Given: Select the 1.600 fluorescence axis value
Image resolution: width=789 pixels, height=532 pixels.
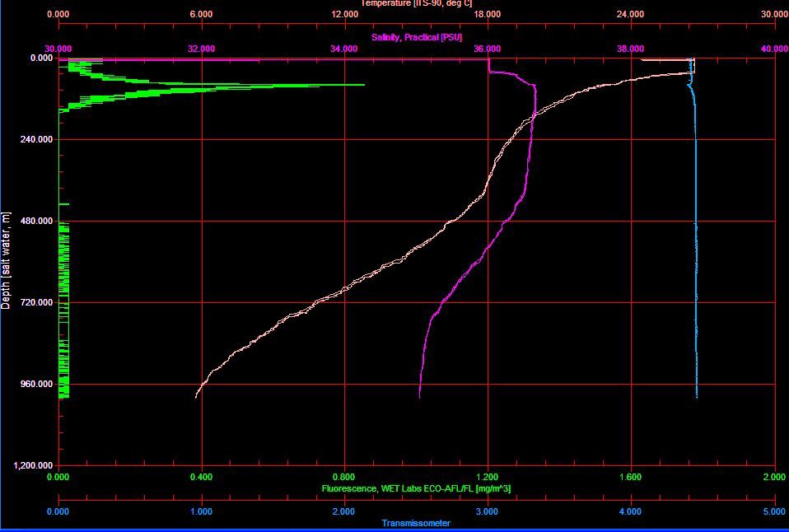Looking at the screenshot, I should point(631,477).
